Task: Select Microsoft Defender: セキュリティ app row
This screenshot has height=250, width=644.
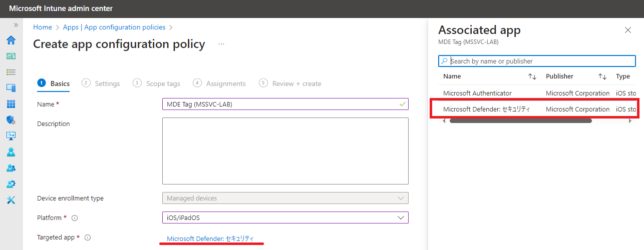Action: tap(537, 109)
